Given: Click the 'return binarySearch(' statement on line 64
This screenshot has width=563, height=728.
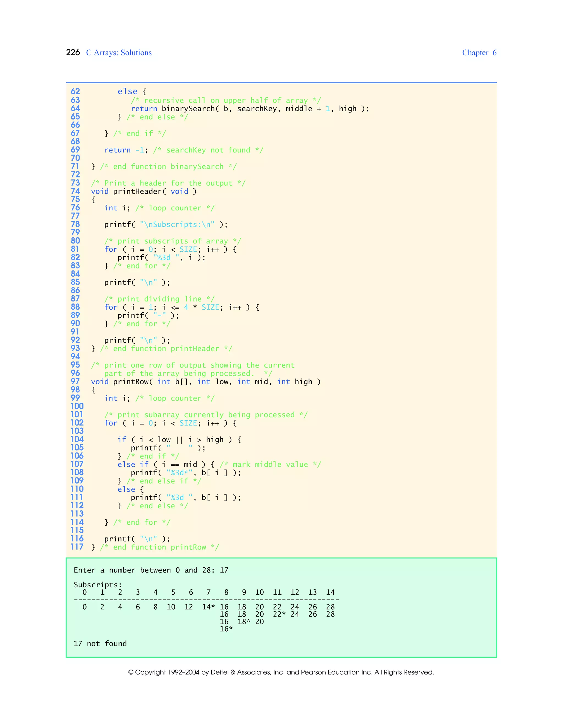Looking at the screenshot, I should 250,109.
